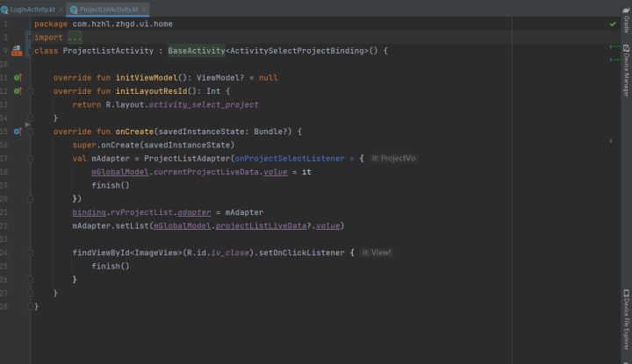Click override gutter icon for initViewModel
Image resolution: width=632 pixels, height=364 pixels.
[x=18, y=78]
